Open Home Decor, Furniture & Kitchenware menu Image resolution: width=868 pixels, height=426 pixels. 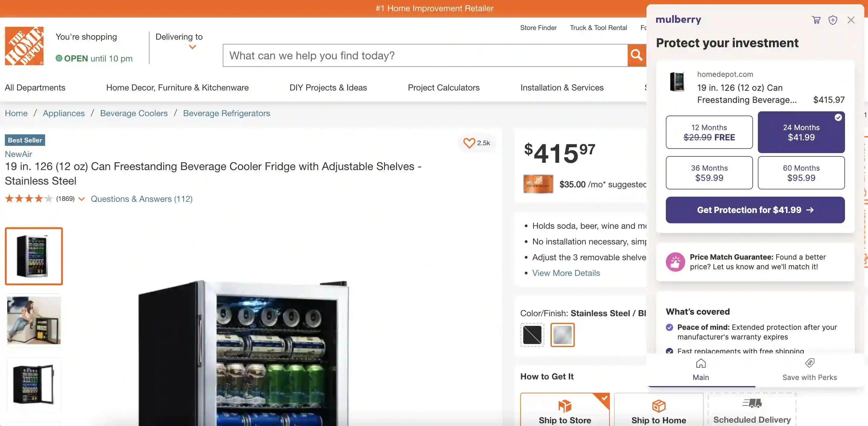(x=177, y=87)
